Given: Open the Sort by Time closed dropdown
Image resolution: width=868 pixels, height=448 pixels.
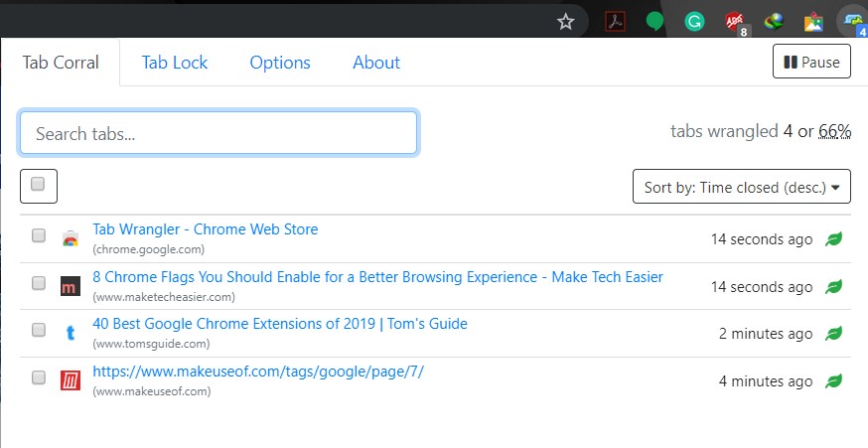Looking at the screenshot, I should (741, 187).
